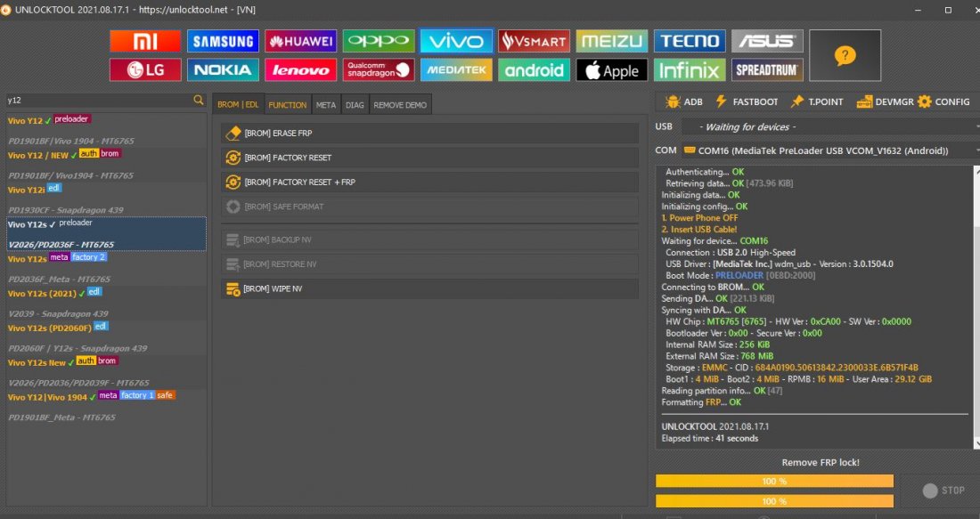The image size is (980, 519).
Task: Open the CONFIG settings gear
Action: click(944, 101)
